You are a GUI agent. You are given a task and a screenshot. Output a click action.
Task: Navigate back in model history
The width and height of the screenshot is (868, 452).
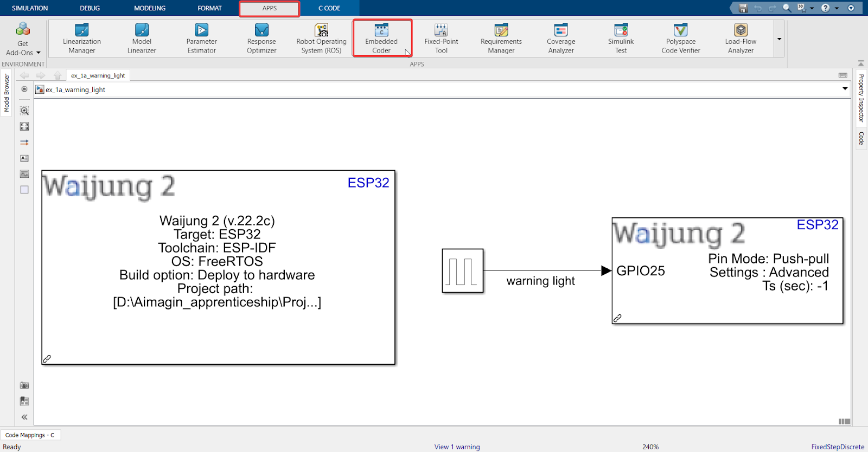coord(24,75)
